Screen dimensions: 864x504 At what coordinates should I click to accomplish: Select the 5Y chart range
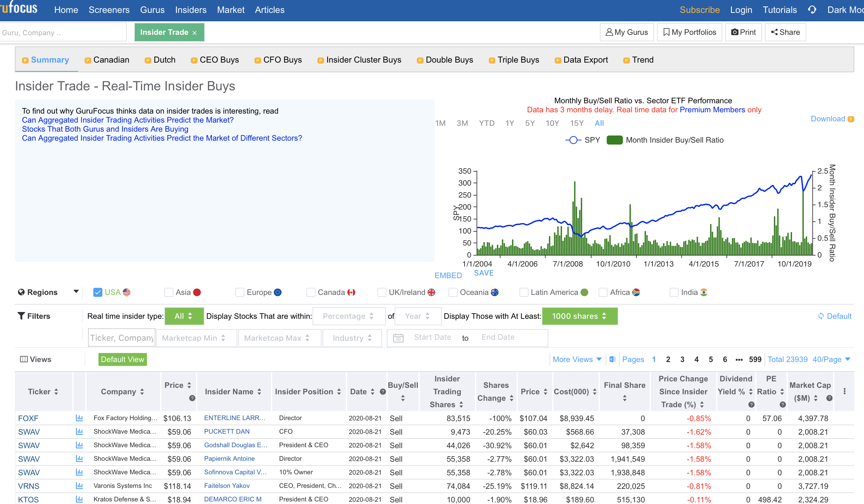tap(530, 123)
